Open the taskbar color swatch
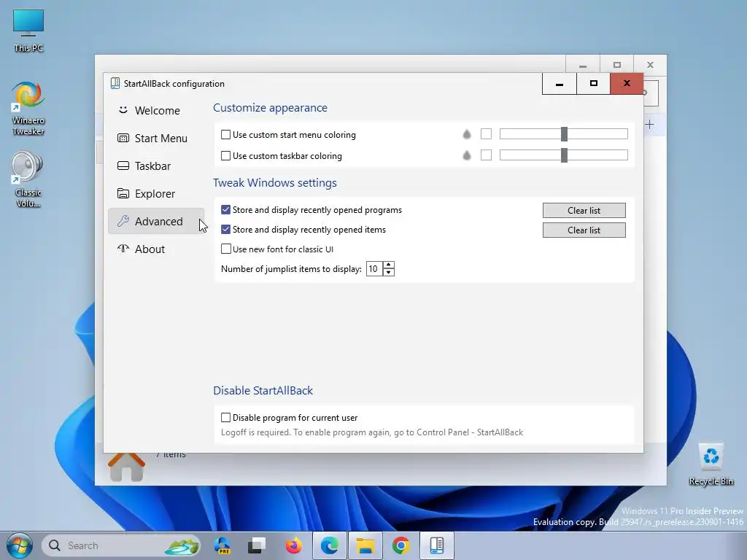Viewport: 747px width, 560px height. click(486, 155)
